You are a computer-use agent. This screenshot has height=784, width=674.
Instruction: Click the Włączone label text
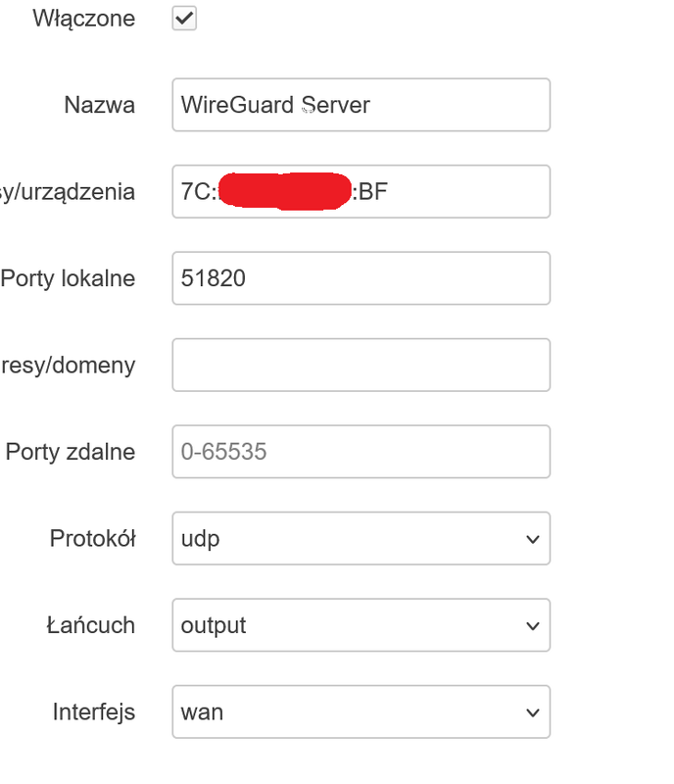(84, 19)
